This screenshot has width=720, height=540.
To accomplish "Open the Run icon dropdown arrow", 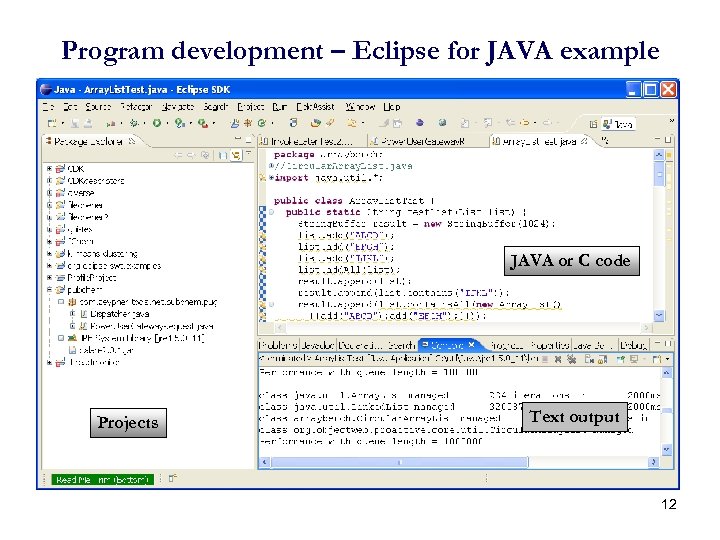I will (x=167, y=124).
